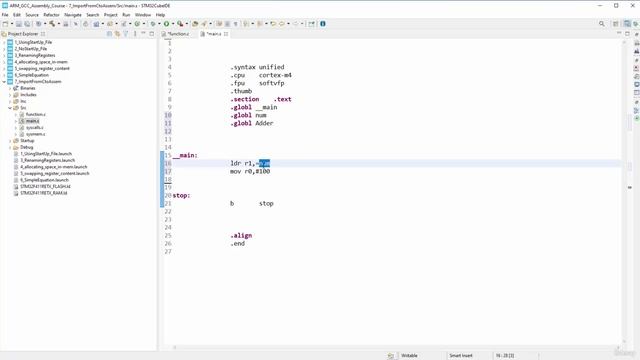
Task: Click the Build hammer icon
Action: click(52, 24)
